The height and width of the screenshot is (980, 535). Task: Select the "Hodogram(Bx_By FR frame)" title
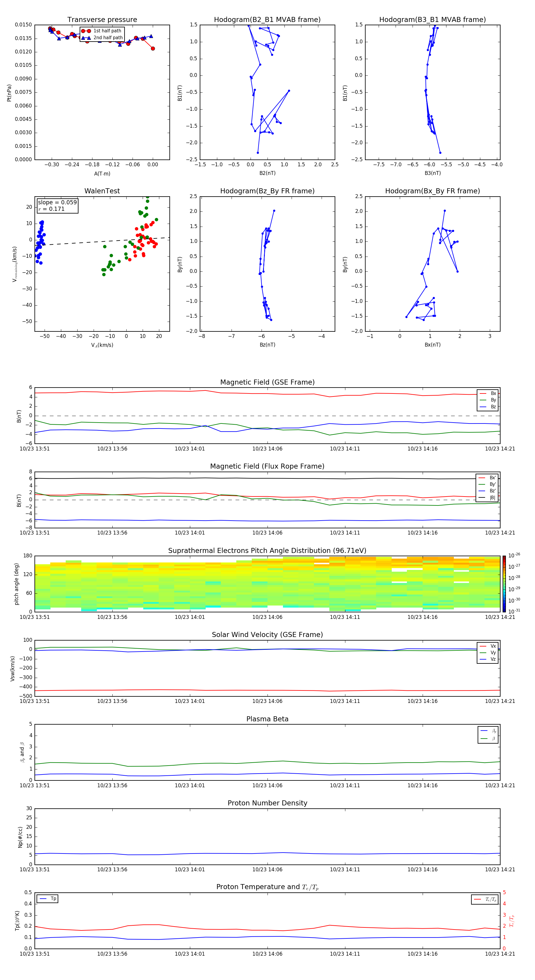tap(432, 191)
